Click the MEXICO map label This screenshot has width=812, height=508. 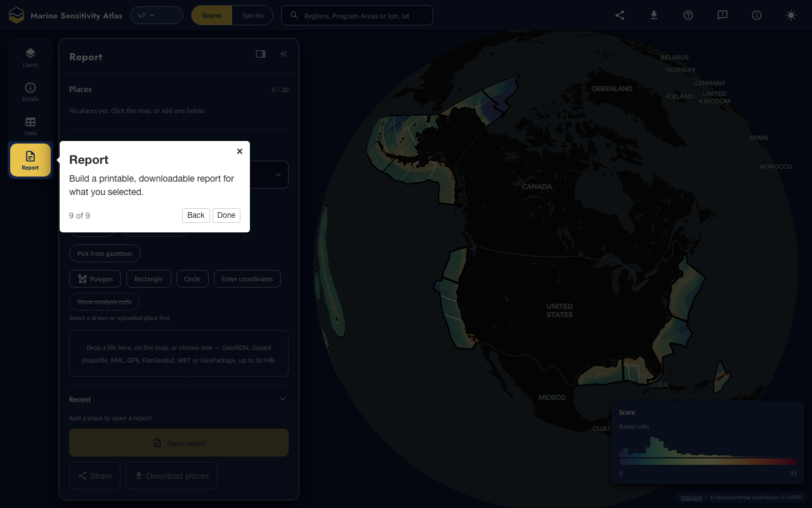pyautogui.click(x=552, y=398)
